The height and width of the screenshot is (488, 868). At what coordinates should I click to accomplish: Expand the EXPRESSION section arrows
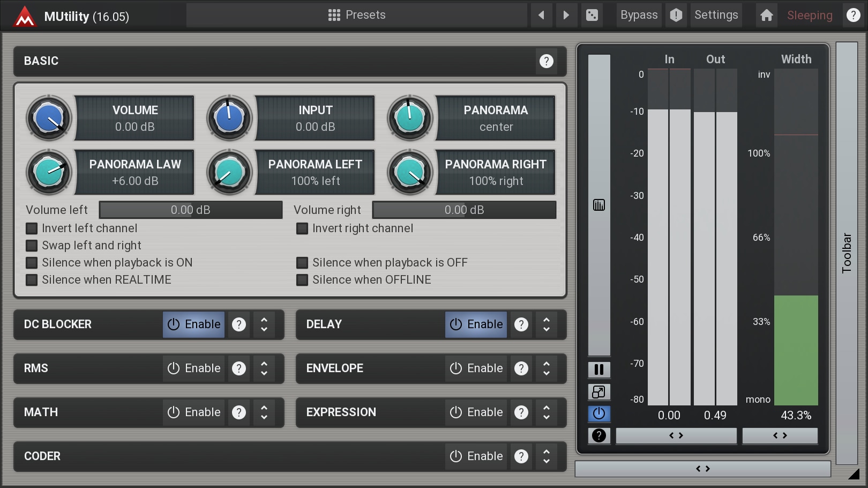547,412
